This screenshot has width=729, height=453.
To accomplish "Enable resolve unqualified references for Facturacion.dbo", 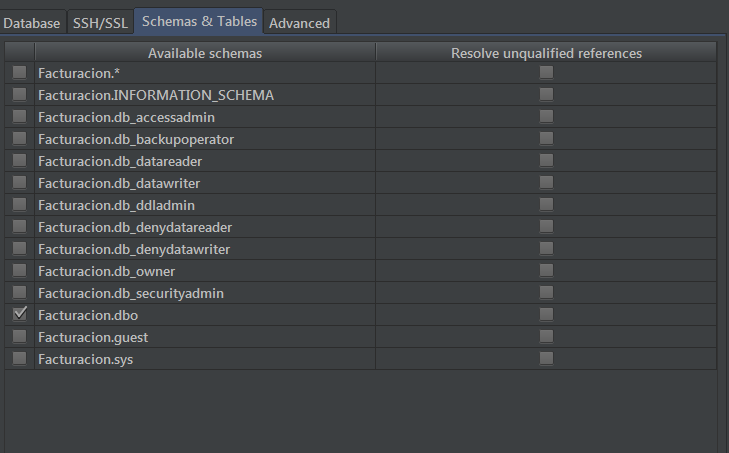I will (x=546, y=314).
